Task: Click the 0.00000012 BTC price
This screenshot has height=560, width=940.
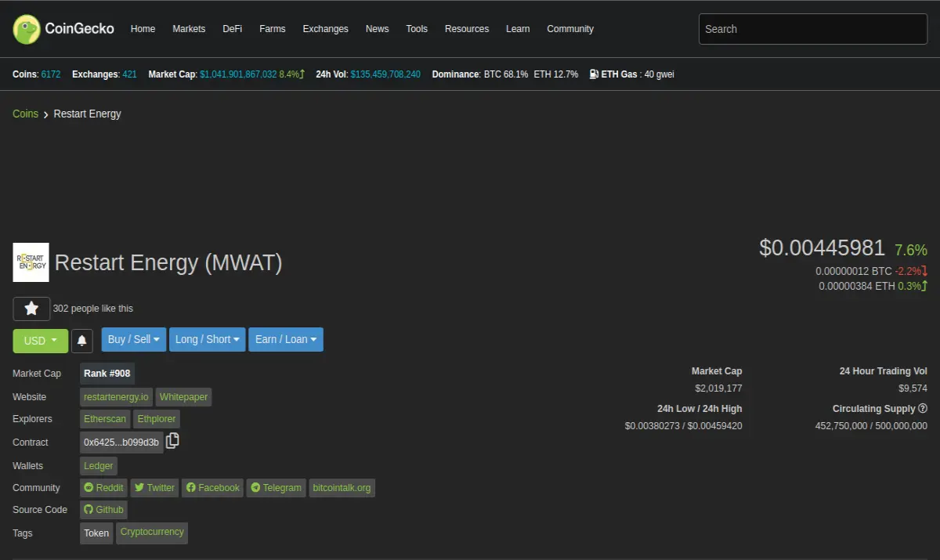Action: tap(854, 271)
